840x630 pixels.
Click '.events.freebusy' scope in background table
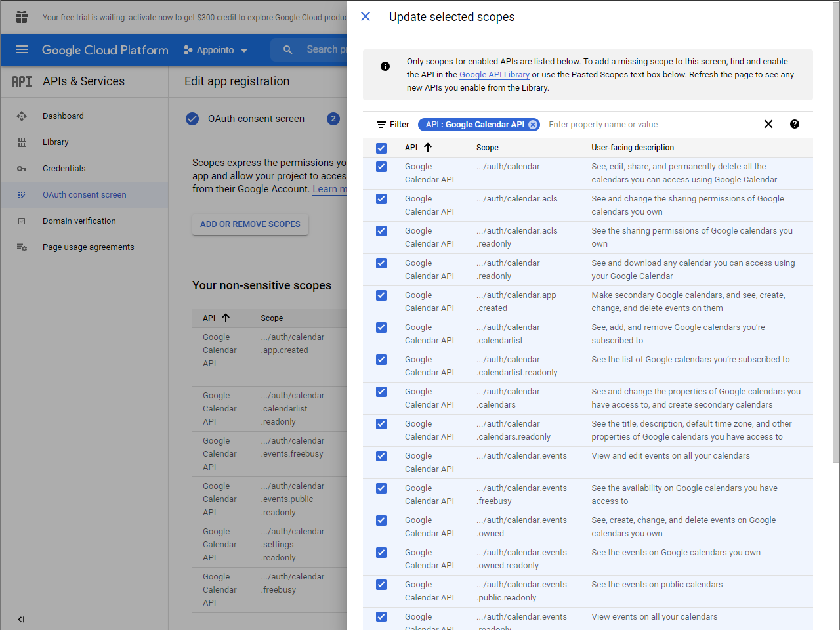tap(292, 454)
